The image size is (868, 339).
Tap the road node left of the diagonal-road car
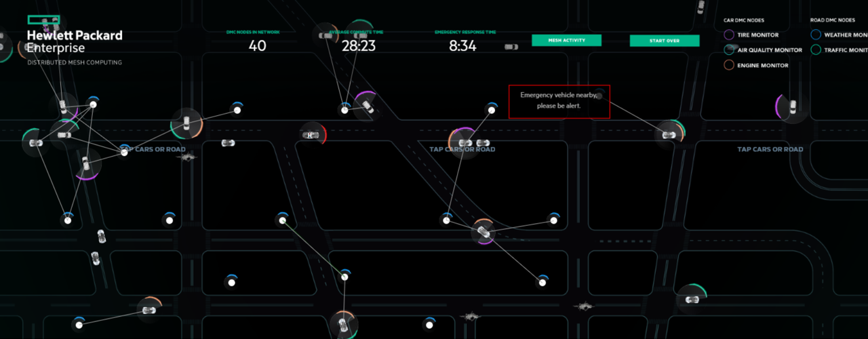[x=446, y=220]
